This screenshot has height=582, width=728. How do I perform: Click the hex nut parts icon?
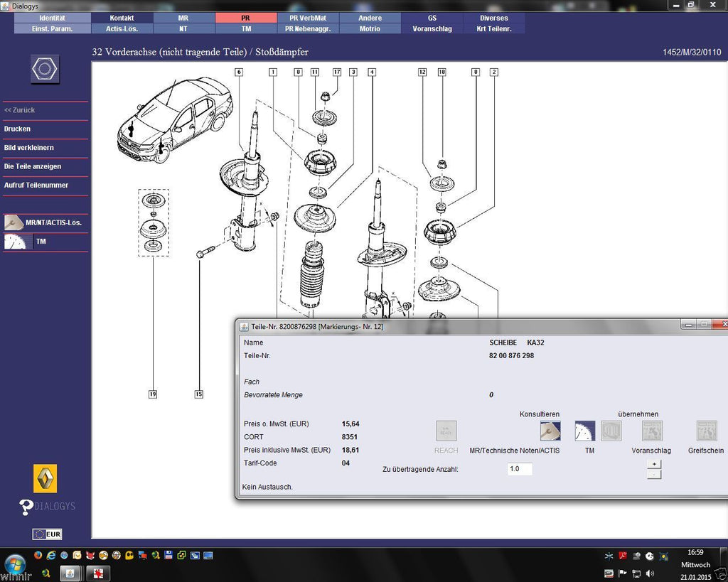point(45,69)
